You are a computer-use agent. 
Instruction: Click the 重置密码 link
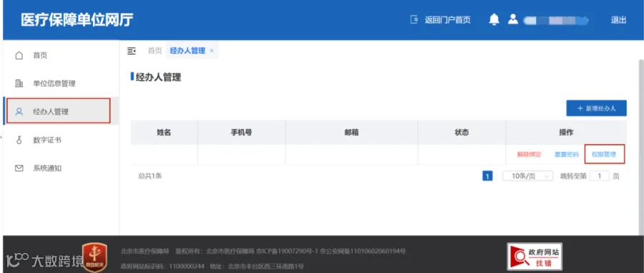(x=567, y=155)
